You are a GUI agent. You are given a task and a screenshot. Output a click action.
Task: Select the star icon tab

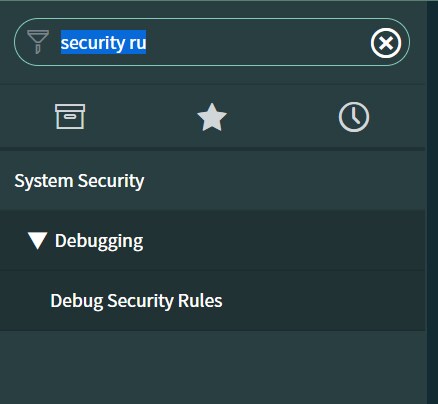pos(212,117)
